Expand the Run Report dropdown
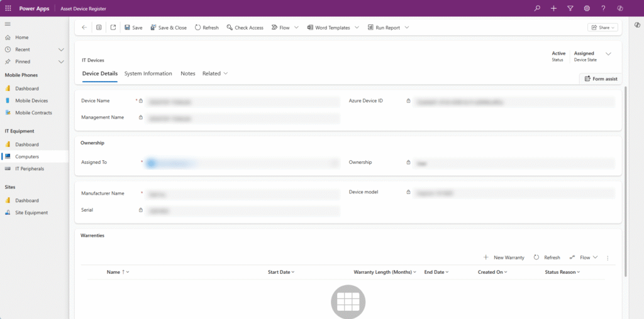 coord(406,28)
